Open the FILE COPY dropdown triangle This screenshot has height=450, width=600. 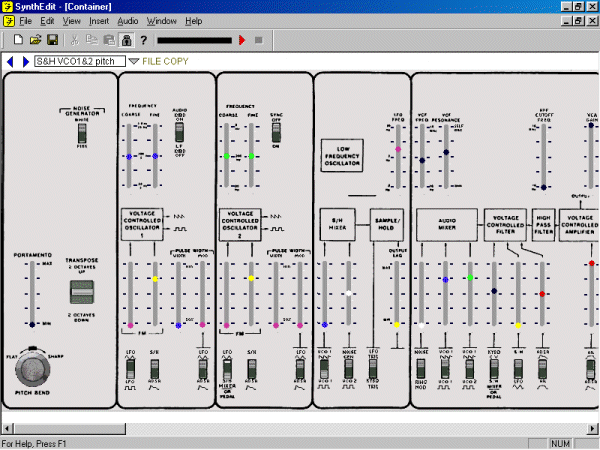pos(133,62)
